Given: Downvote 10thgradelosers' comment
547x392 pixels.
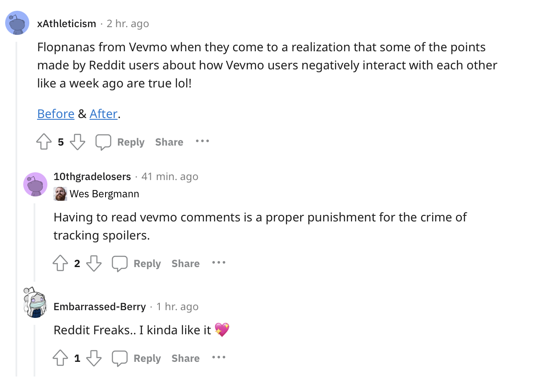Looking at the screenshot, I should [x=94, y=263].
